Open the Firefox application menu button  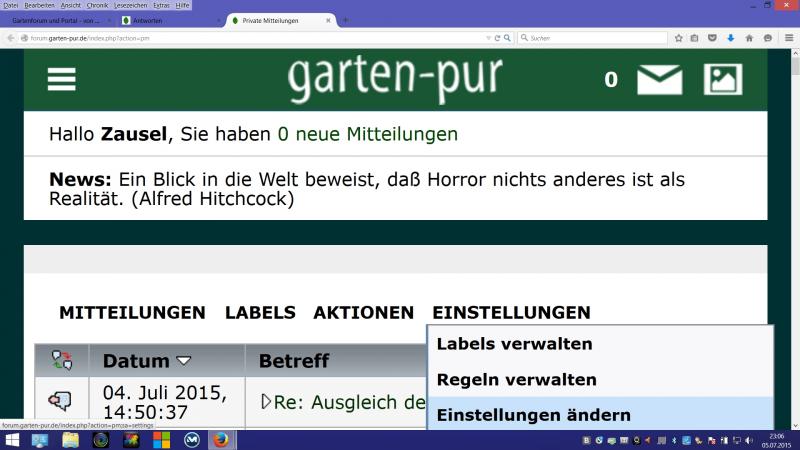coord(787,38)
